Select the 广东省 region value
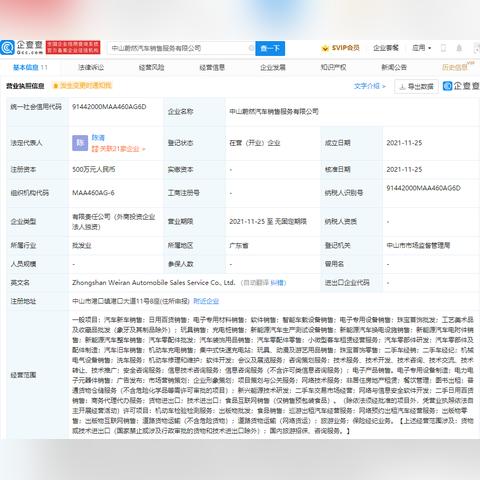 click(x=239, y=246)
